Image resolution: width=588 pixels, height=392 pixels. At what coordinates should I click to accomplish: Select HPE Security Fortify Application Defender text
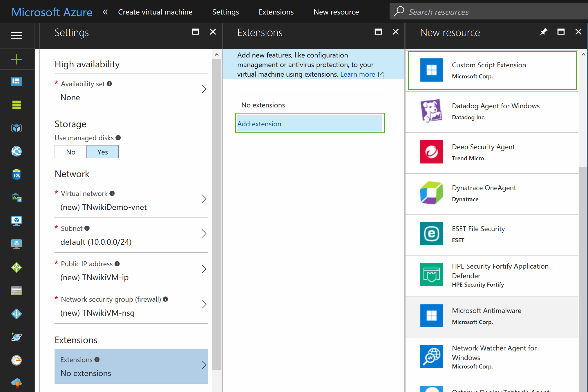500,271
